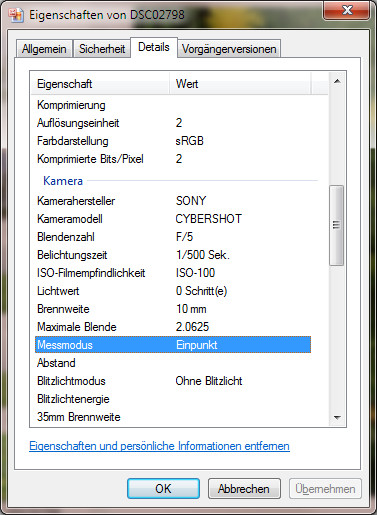
Task: Select the Blendenzahl row
Action: (173, 237)
